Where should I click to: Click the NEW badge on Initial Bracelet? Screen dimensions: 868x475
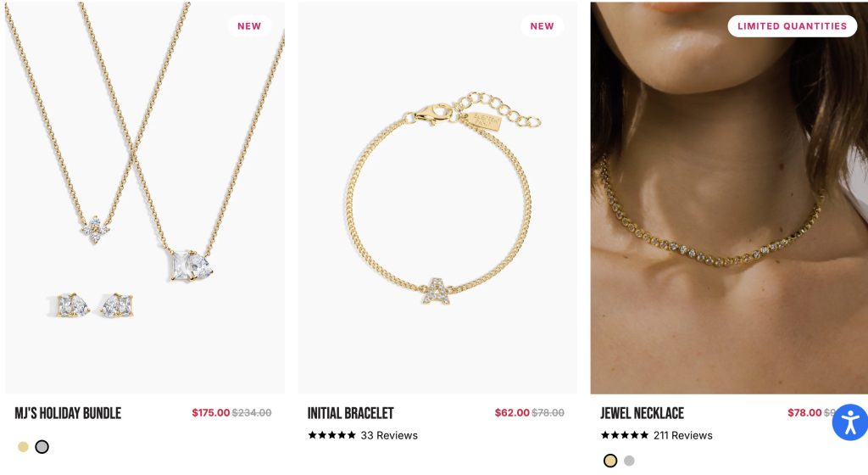pos(542,26)
